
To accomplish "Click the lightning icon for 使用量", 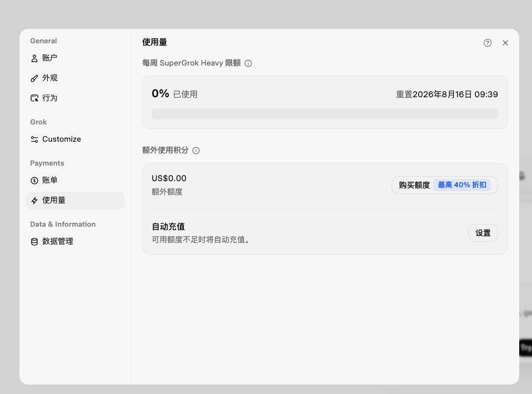I will point(34,201).
